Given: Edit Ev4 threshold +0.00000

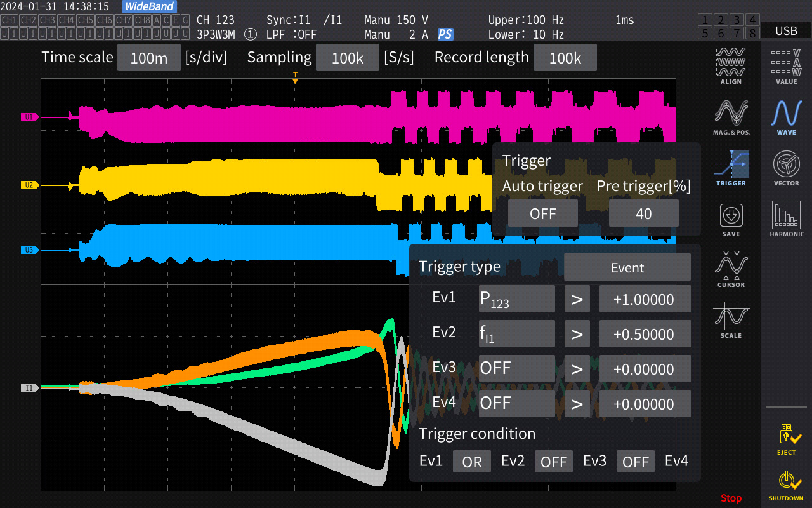Looking at the screenshot, I should coord(645,403).
